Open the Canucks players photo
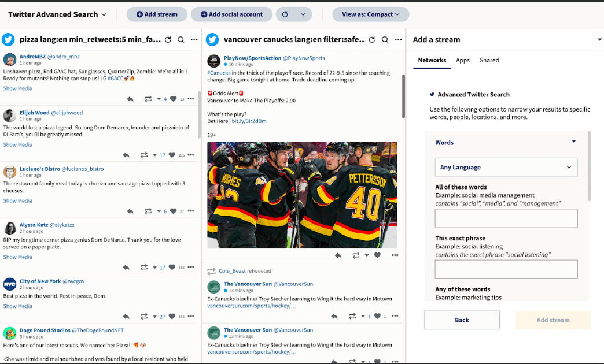 click(302, 195)
